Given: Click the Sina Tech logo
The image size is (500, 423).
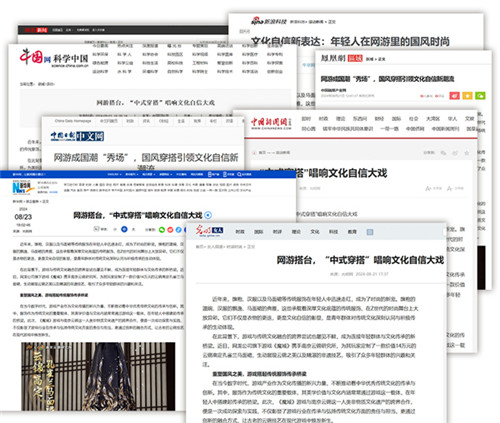Looking at the screenshot, I should coord(269,21).
